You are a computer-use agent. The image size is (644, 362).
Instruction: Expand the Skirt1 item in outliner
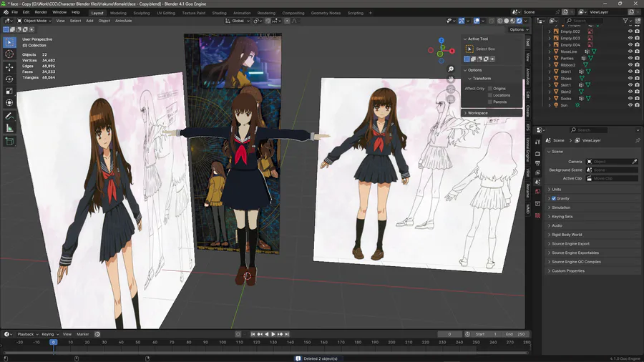coord(550,85)
